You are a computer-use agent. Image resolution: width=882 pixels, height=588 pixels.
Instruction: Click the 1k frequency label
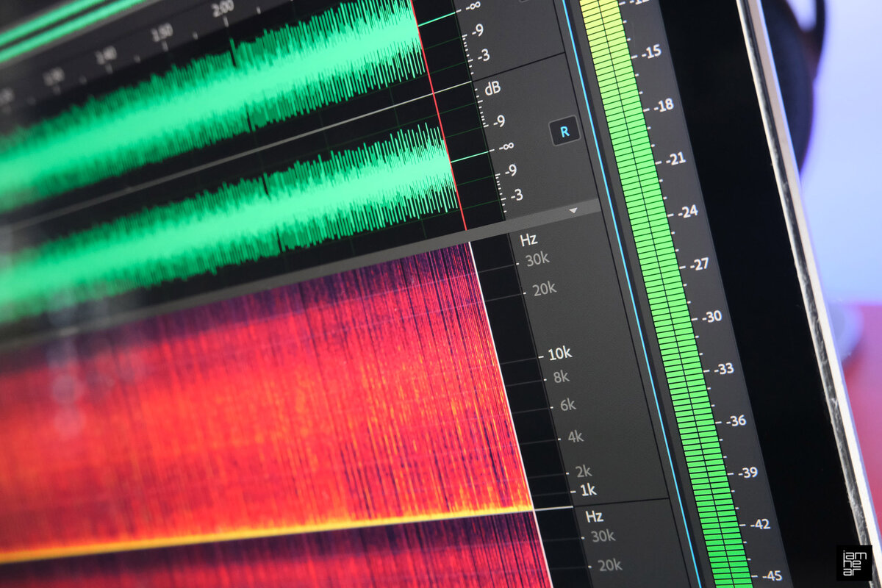[x=588, y=490]
